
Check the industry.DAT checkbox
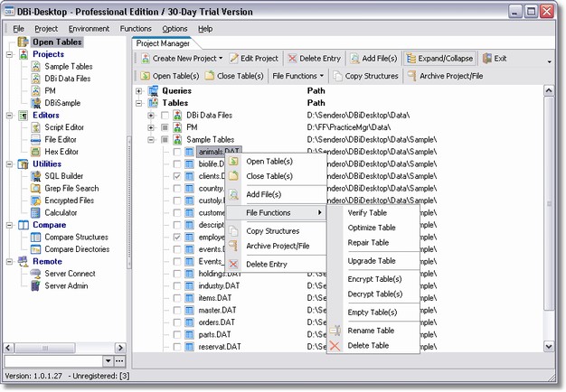(x=177, y=285)
